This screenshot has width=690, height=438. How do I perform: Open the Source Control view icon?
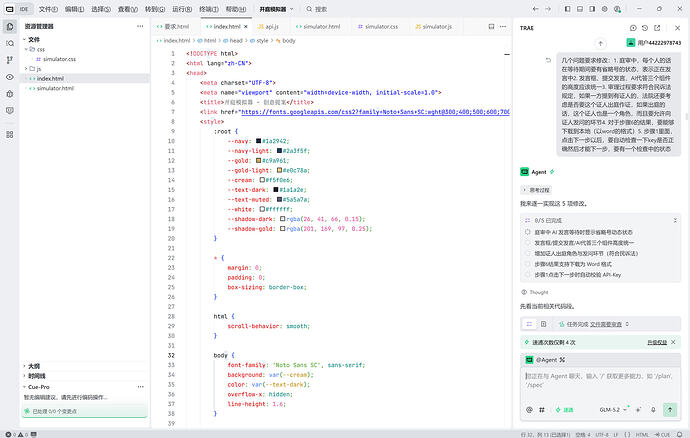(10, 60)
